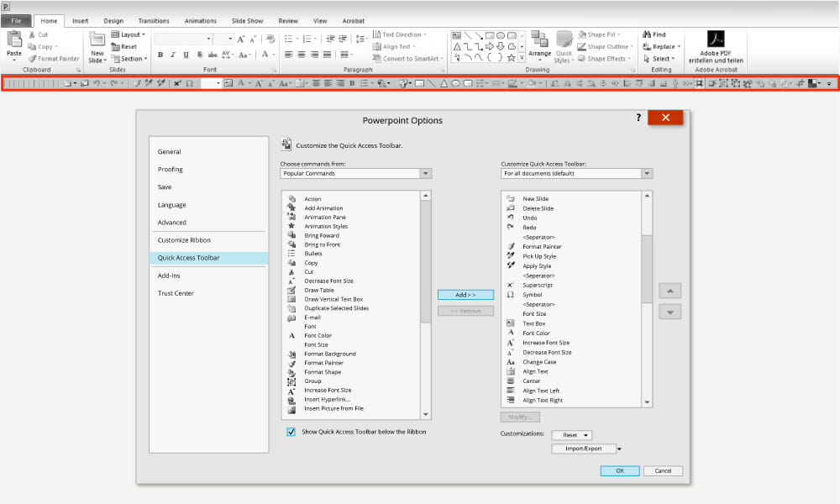This screenshot has width=840, height=504.
Task: Click the Format Painter brush in ribbon
Action: tap(32, 59)
